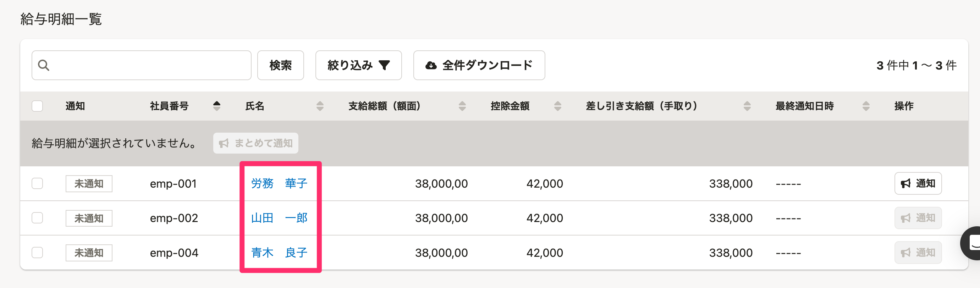
Task: Click the 通知 megaphone button for emp-004
Action: [917, 253]
